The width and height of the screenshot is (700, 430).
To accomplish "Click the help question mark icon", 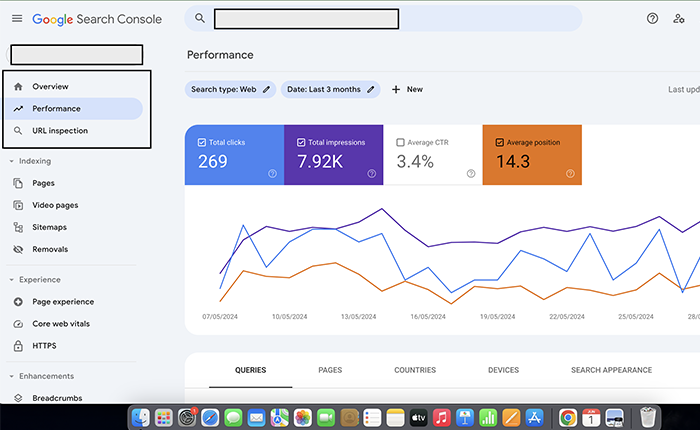I will [x=653, y=18].
